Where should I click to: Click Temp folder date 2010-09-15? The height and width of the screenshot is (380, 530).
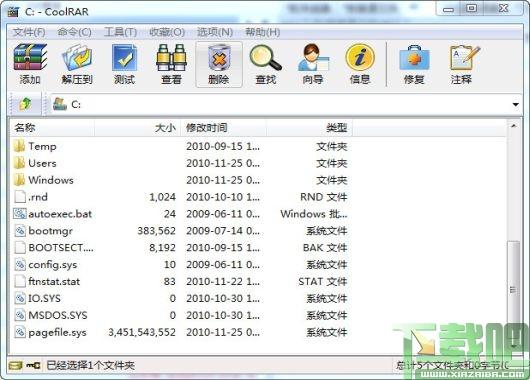tap(223, 146)
